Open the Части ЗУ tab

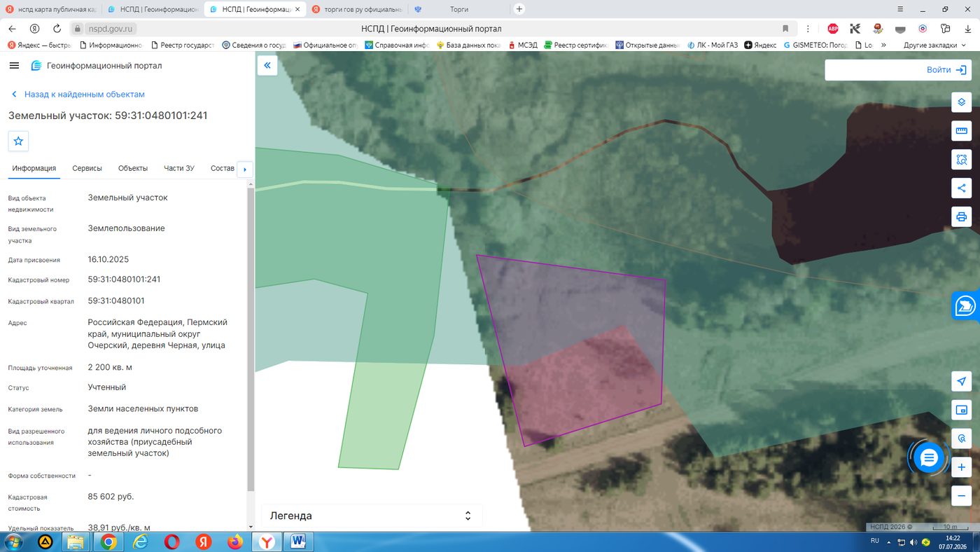click(x=179, y=168)
